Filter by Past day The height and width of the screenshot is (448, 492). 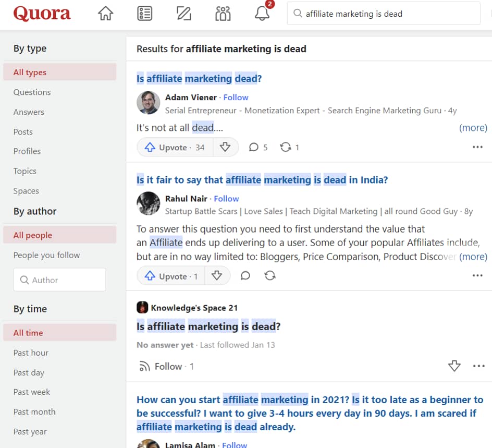pos(29,372)
